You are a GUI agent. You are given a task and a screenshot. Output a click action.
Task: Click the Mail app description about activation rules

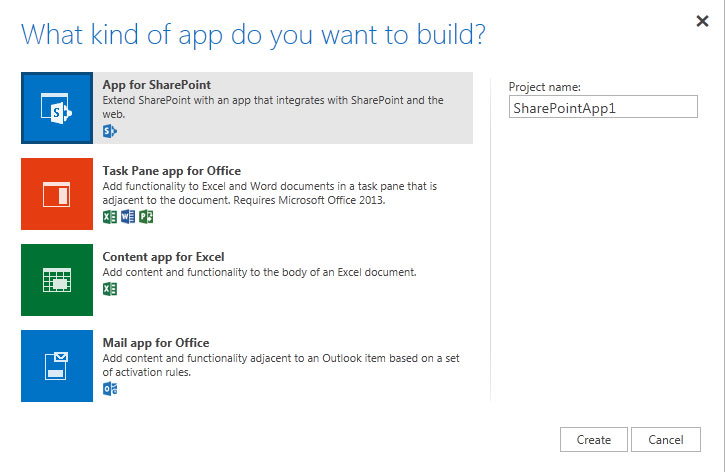[281, 365]
